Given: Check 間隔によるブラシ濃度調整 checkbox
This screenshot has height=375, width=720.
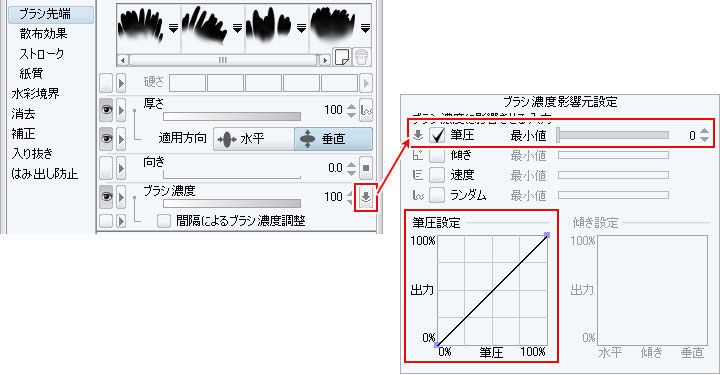Looking at the screenshot, I should 164,221.
